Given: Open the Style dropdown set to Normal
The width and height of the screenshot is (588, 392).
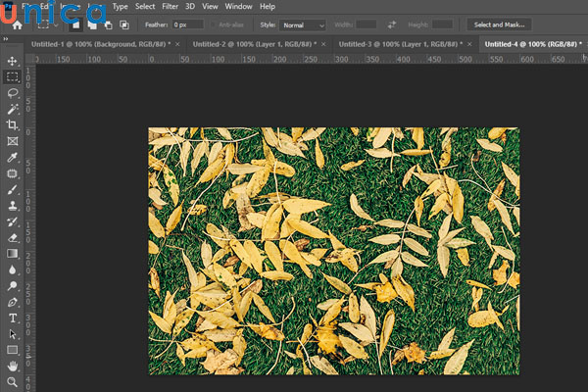Looking at the screenshot, I should (304, 24).
